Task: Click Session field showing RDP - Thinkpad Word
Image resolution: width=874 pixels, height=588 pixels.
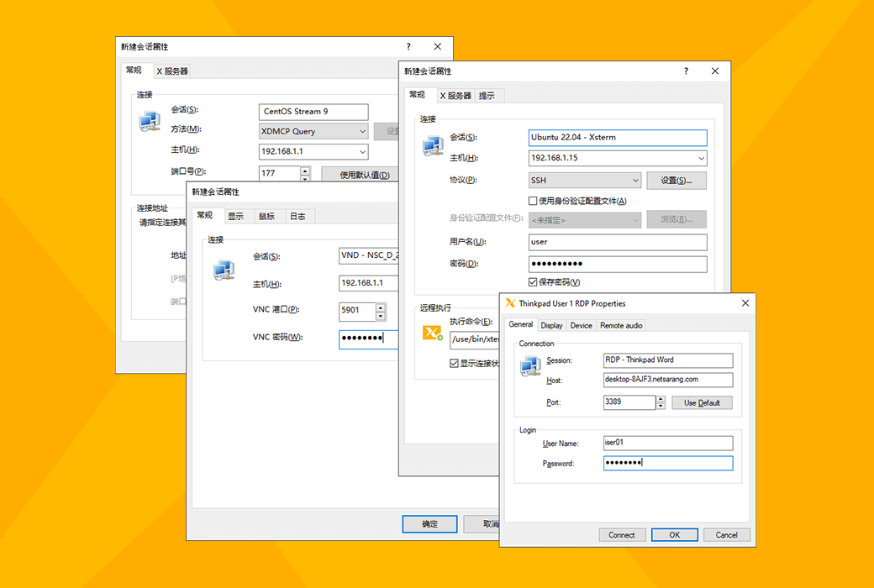Action: tap(668, 360)
